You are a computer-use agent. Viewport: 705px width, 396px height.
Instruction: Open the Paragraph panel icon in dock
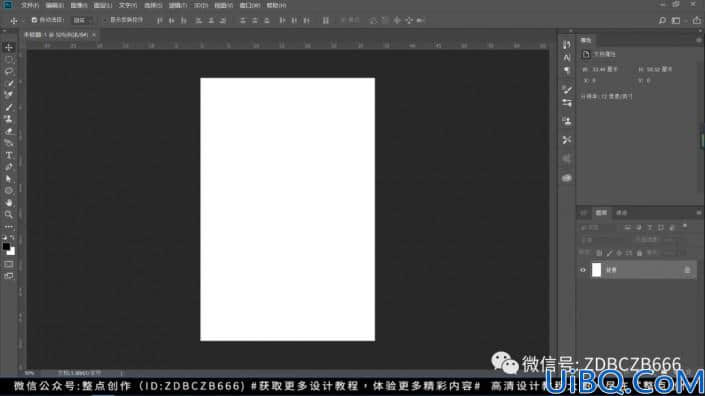pyautogui.click(x=567, y=71)
